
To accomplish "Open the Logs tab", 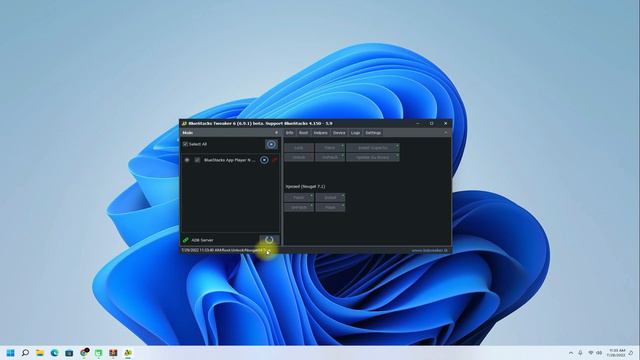I will click(355, 133).
